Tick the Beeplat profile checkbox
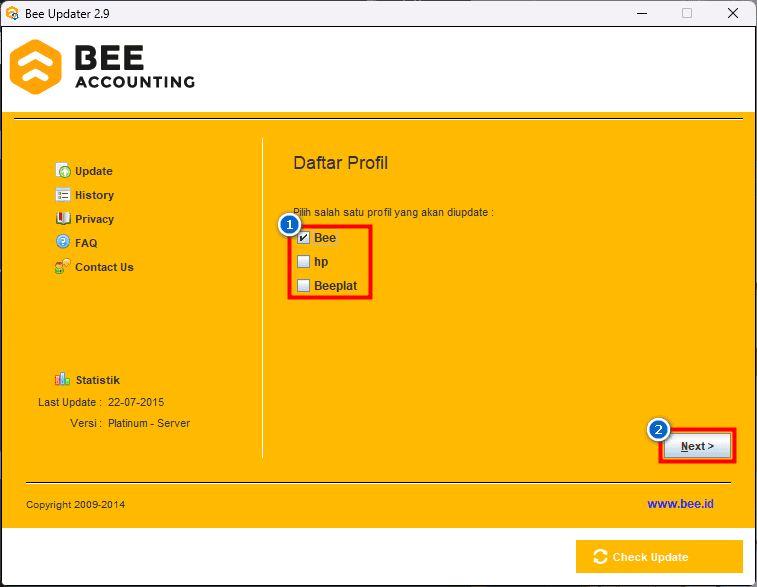The width and height of the screenshot is (757, 587). coord(303,285)
